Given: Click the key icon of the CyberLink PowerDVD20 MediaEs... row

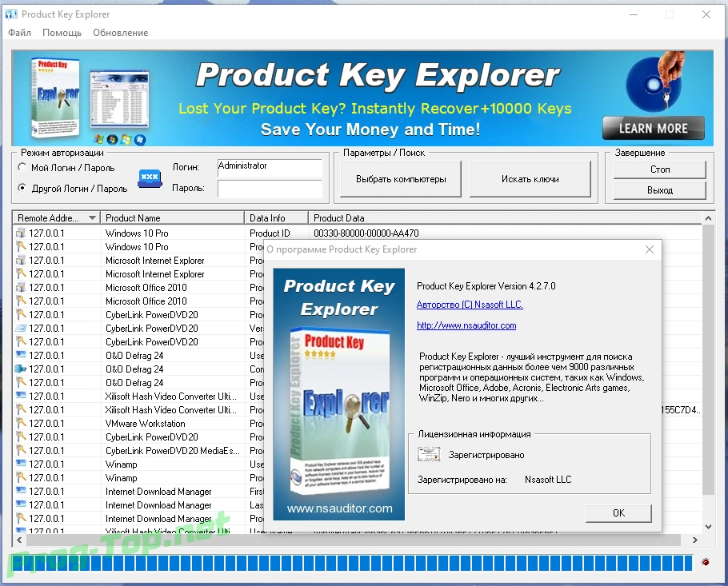Looking at the screenshot, I should tap(21, 450).
